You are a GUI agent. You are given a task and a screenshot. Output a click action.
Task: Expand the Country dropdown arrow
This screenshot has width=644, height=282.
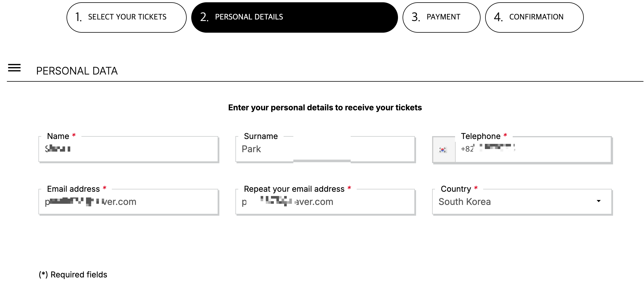[x=598, y=201]
